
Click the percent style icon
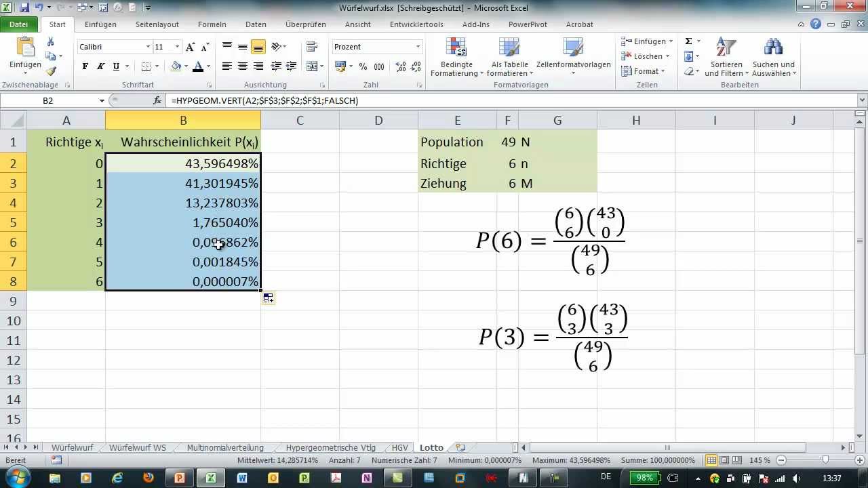[x=363, y=66]
